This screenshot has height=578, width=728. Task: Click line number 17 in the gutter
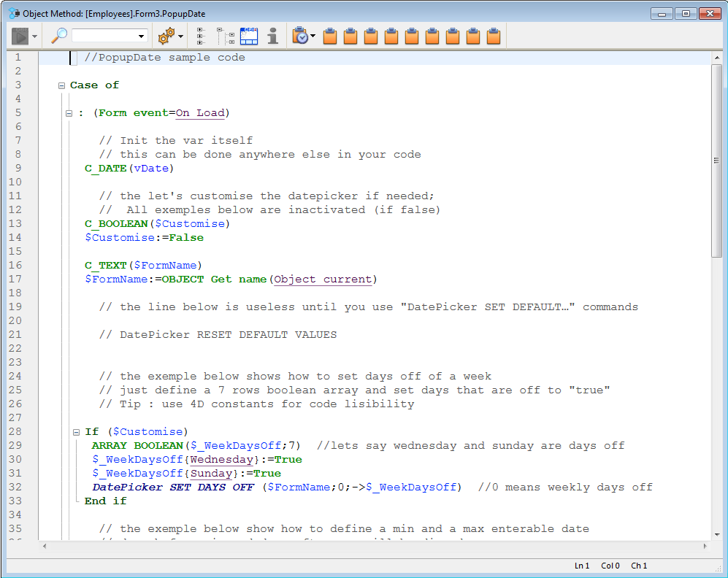pyautogui.click(x=15, y=280)
